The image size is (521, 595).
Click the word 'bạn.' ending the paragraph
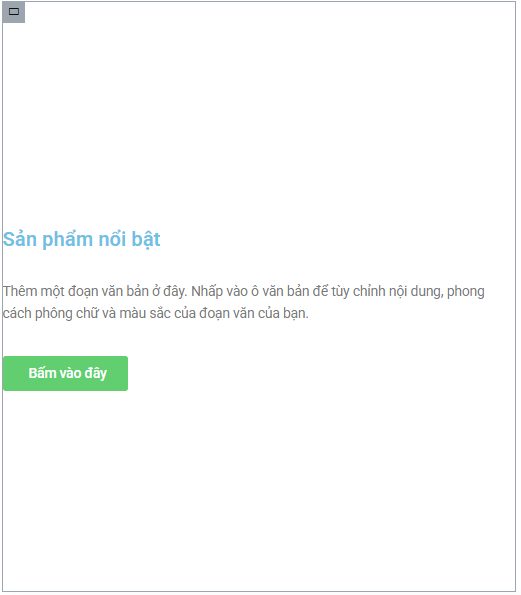[x=296, y=314]
